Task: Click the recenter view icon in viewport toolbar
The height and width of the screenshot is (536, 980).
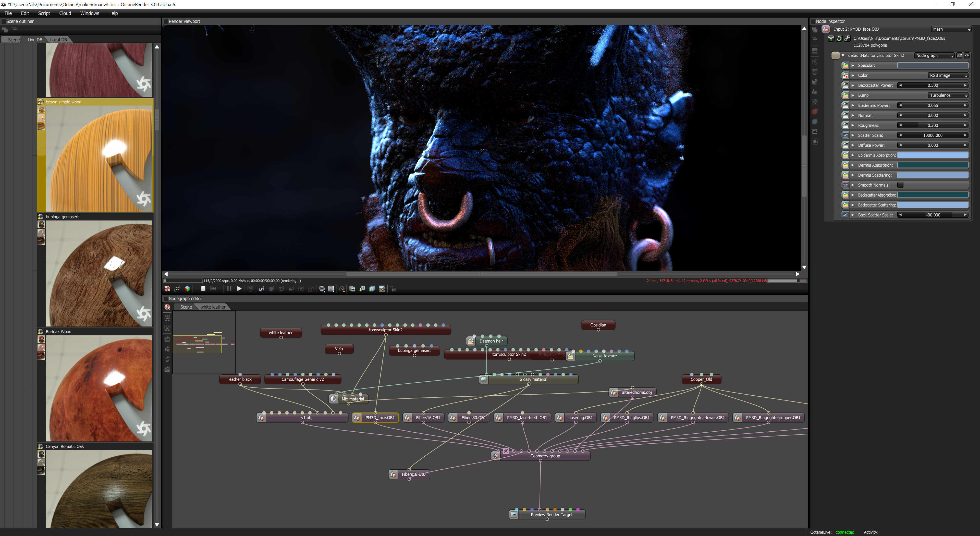Action: click(x=167, y=289)
